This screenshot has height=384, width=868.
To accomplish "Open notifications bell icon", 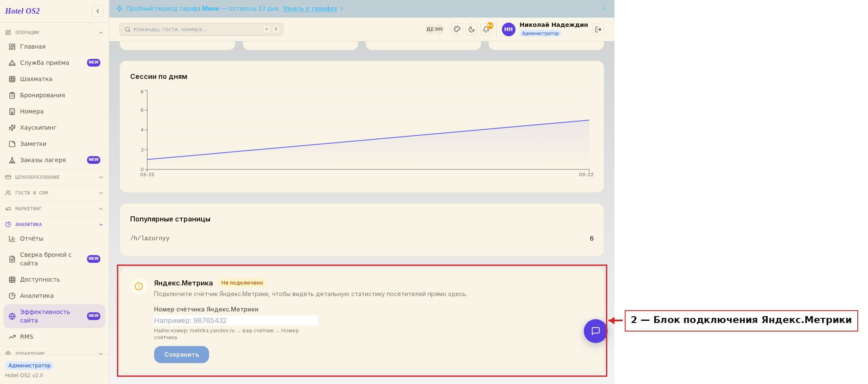I will point(486,29).
